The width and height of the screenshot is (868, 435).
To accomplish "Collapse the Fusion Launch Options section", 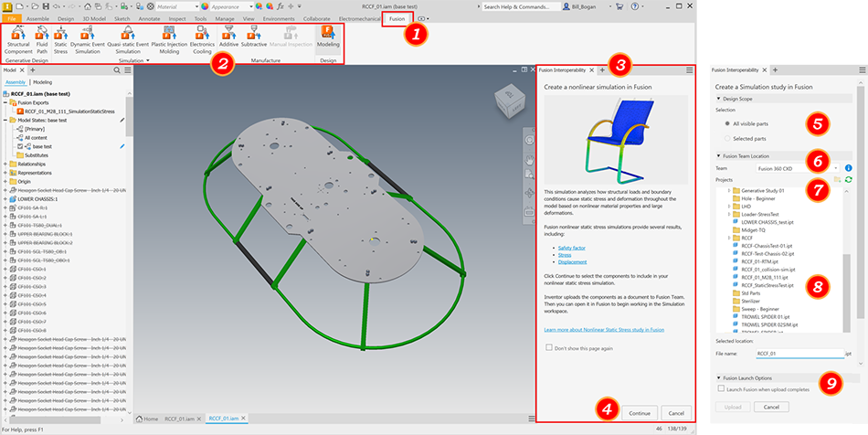I will [x=718, y=378].
